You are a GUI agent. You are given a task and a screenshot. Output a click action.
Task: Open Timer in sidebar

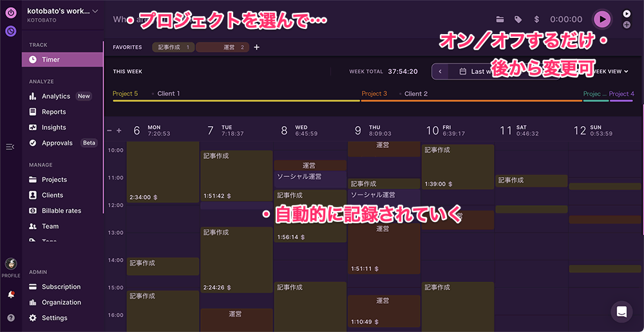62,59
